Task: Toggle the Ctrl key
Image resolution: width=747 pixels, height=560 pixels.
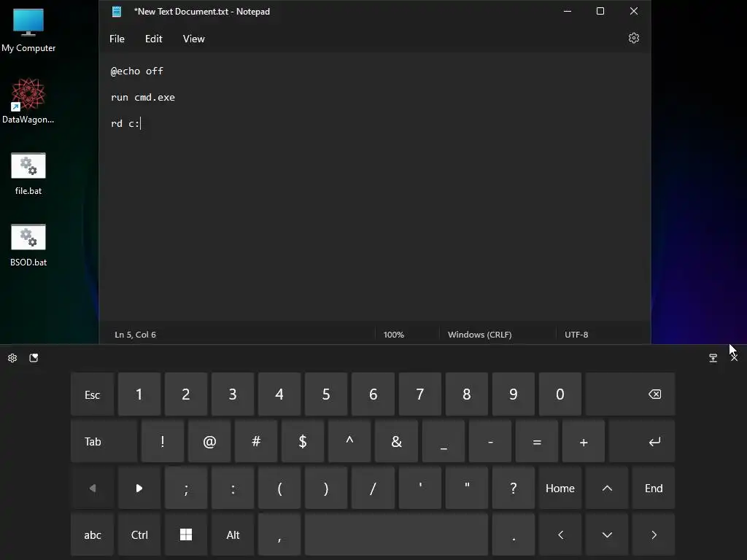Action: click(x=139, y=534)
